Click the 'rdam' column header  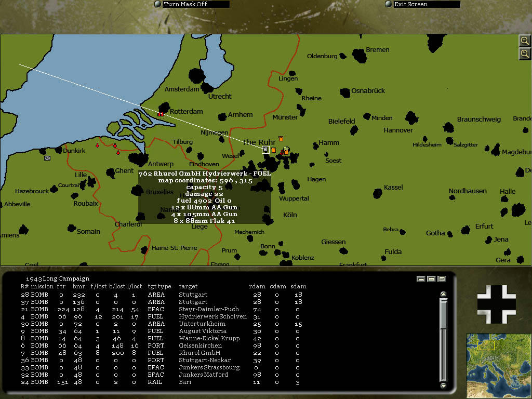[257, 286]
